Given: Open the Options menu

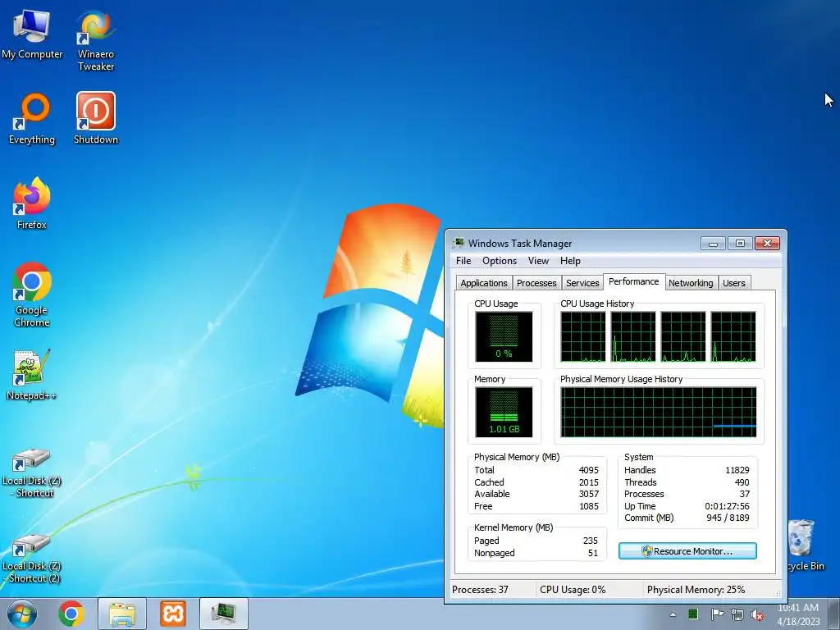Looking at the screenshot, I should (500, 261).
